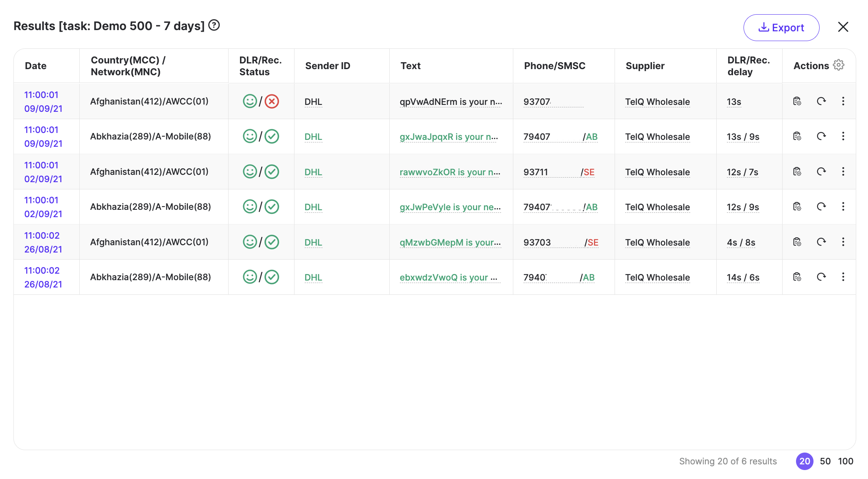Select 20 results per page

pos(804,461)
